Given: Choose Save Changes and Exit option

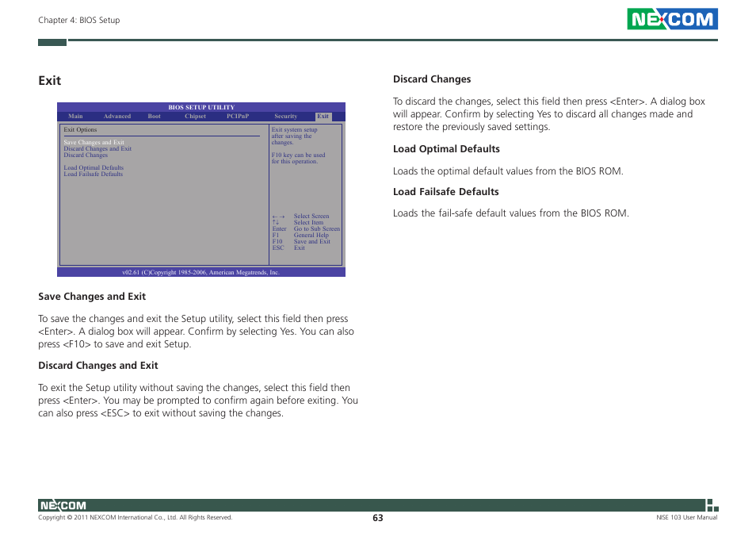Looking at the screenshot, I should [94, 142].
